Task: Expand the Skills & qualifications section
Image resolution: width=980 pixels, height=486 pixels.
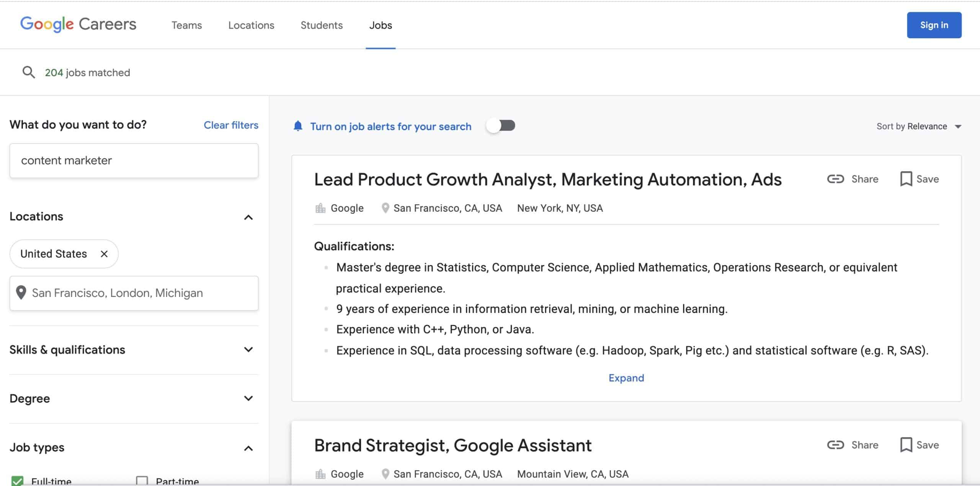Action: coord(248,349)
